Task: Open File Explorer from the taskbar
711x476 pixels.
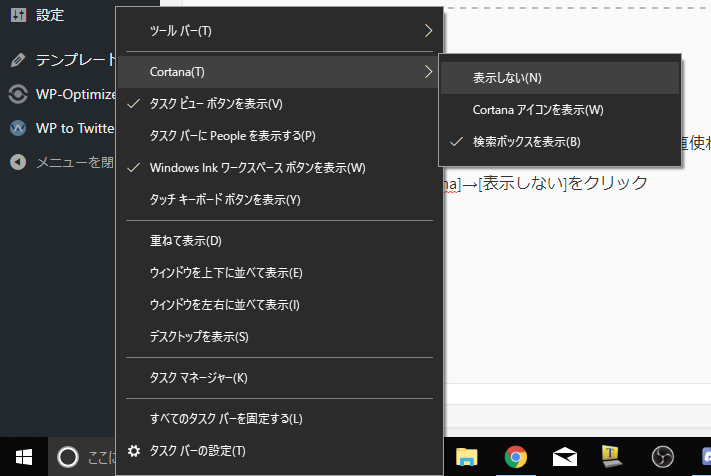Action: [x=466, y=457]
